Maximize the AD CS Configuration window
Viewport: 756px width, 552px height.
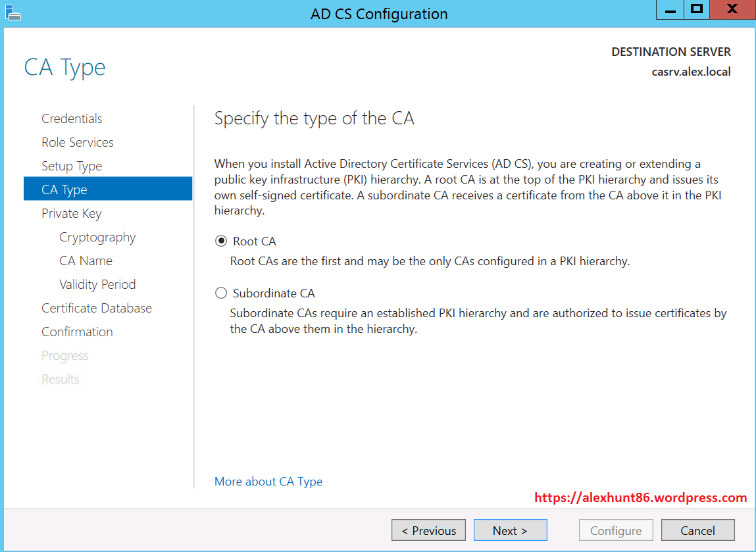(696, 10)
